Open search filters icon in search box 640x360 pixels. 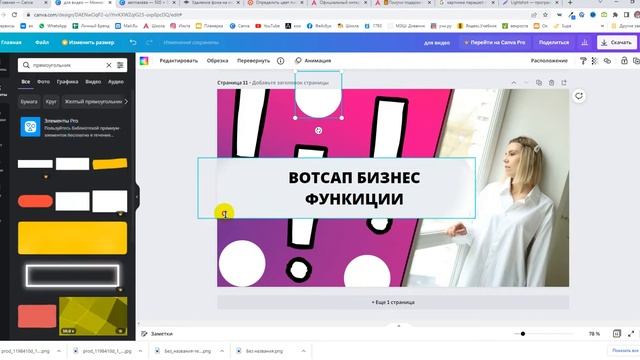click(120, 65)
